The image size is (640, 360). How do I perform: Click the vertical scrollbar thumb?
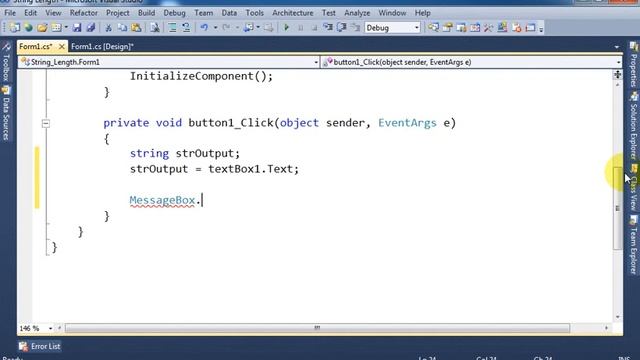pyautogui.click(x=617, y=208)
